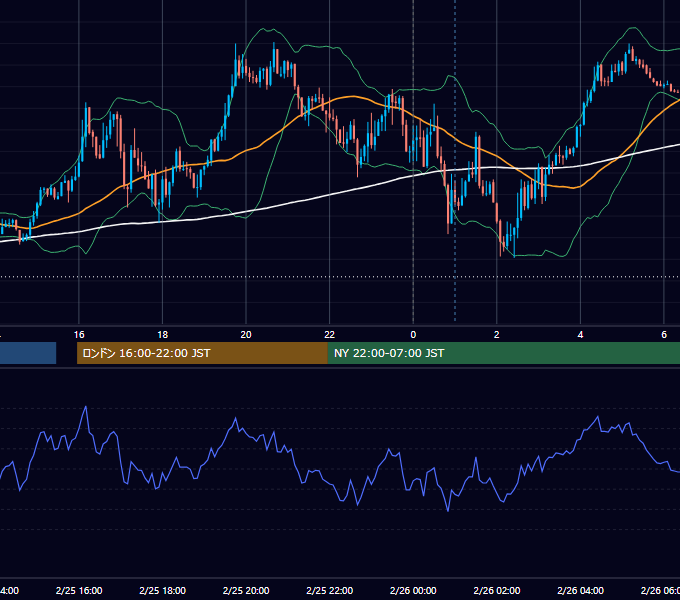Click hour label 18 on the price chart axis
The height and width of the screenshot is (600, 680).
point(163,335)
